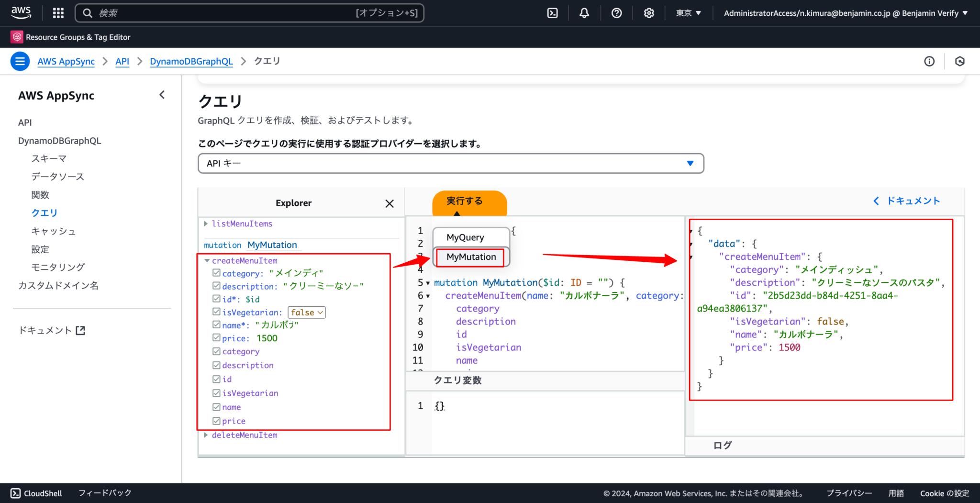Open the notifications bell

(x=584, y=13)
